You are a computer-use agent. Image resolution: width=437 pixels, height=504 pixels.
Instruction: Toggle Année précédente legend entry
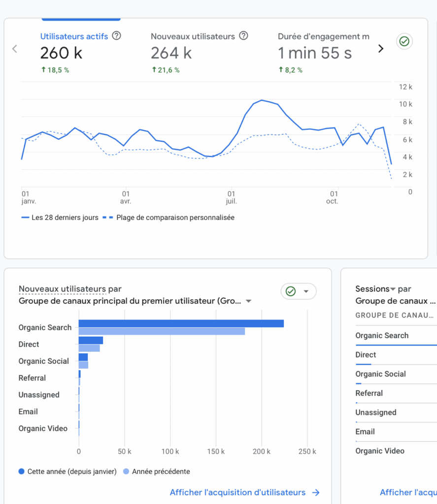point(160,472)
